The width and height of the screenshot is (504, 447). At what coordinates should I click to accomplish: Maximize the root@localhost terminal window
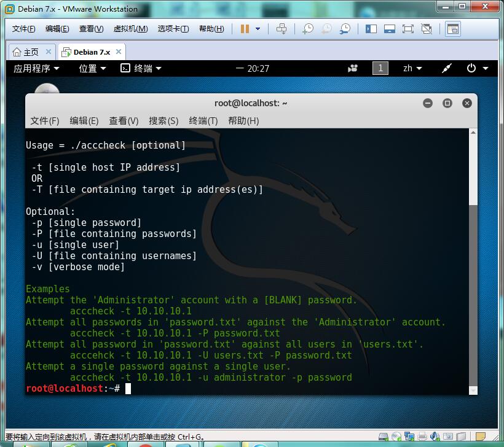(447, 103)
